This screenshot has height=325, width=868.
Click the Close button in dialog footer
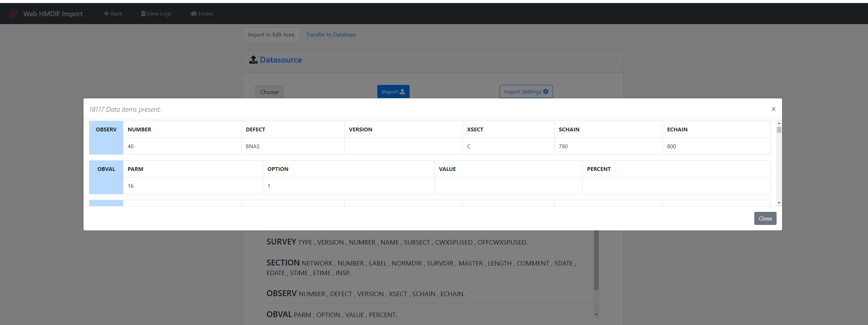tap(765, 218)
